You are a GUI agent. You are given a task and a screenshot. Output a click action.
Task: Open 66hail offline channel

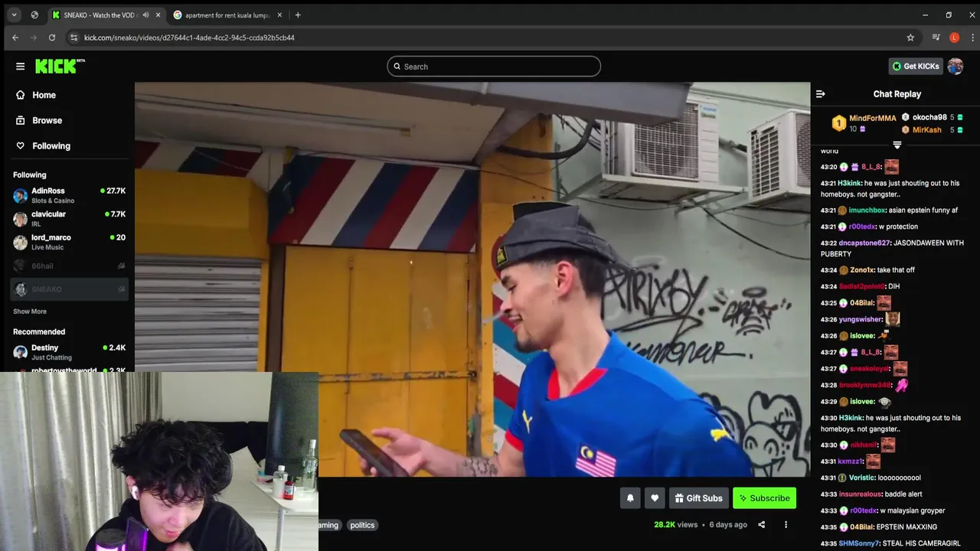click(69, 266)
